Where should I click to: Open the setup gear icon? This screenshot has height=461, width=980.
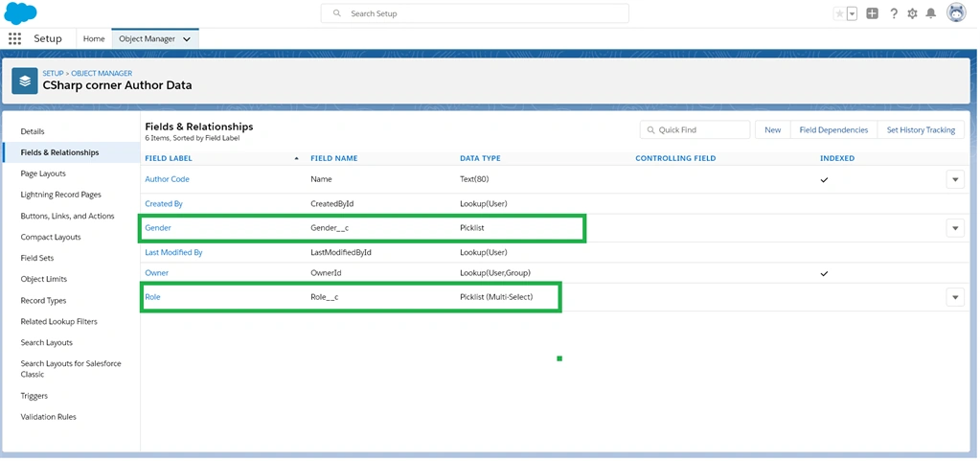(x=913, y=13)
